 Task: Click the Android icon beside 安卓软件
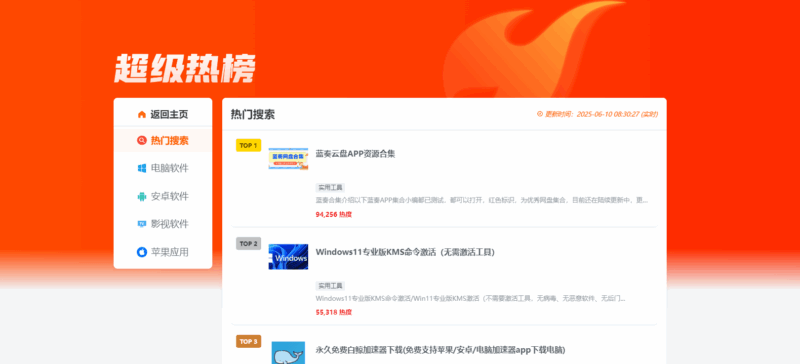coord(142,196)
